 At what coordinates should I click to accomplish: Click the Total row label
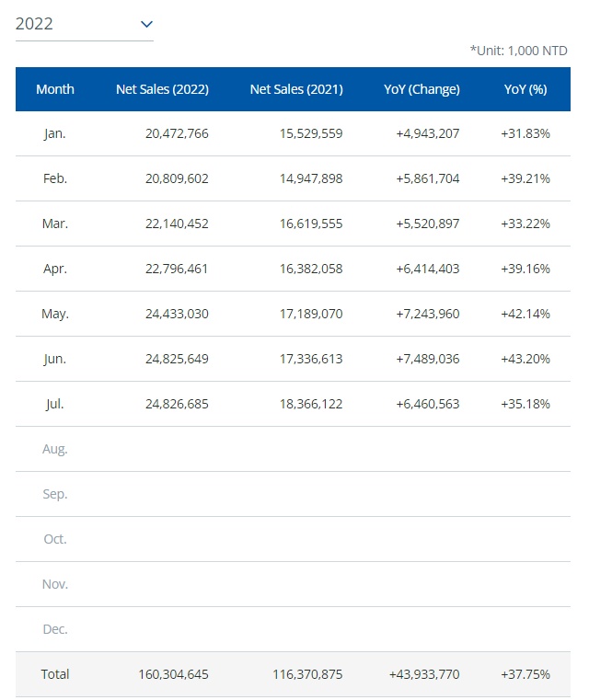(x=55, y=674)
